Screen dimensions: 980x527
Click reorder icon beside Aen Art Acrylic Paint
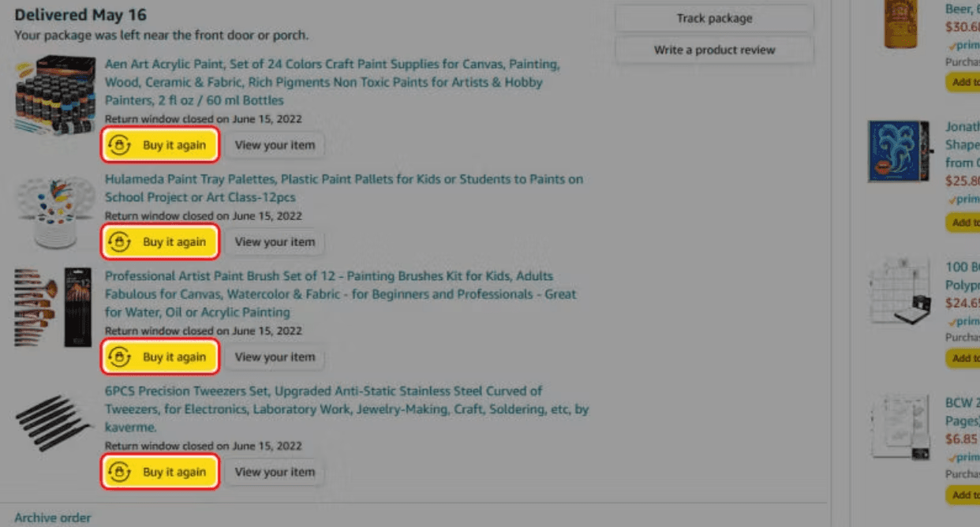pos(119,145)
